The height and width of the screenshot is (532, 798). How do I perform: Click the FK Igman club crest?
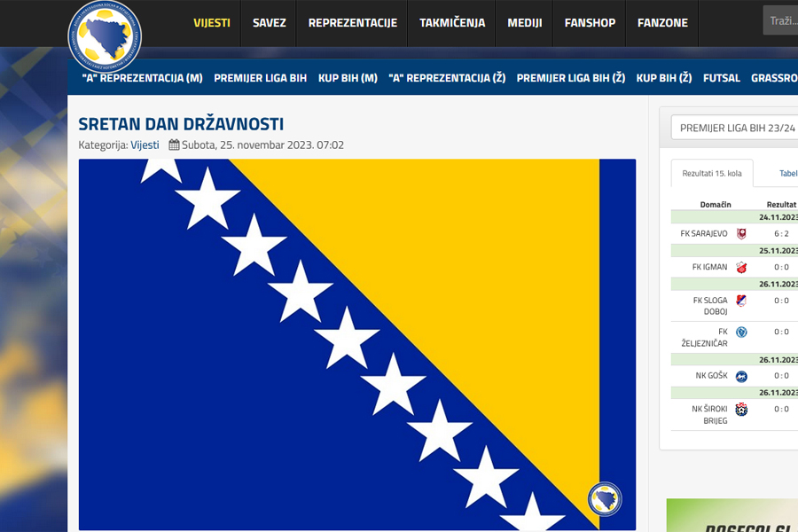[x=741, y=267]
